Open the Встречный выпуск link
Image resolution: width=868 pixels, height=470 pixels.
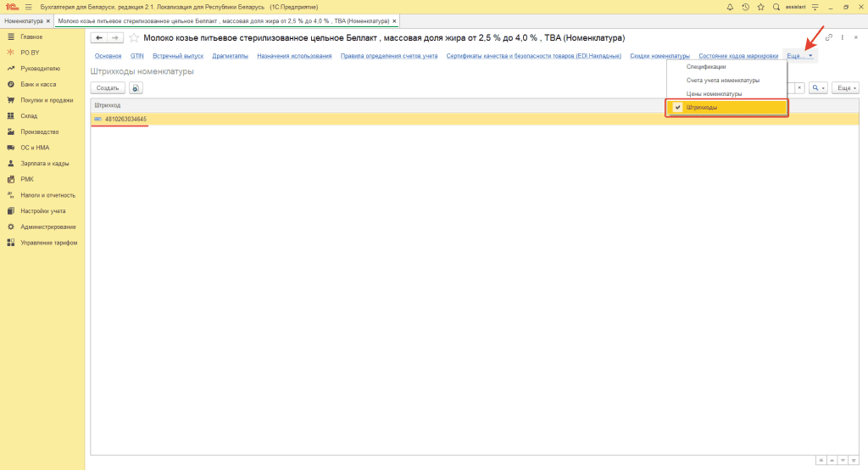pyautogui.click(x=178, y=56)
